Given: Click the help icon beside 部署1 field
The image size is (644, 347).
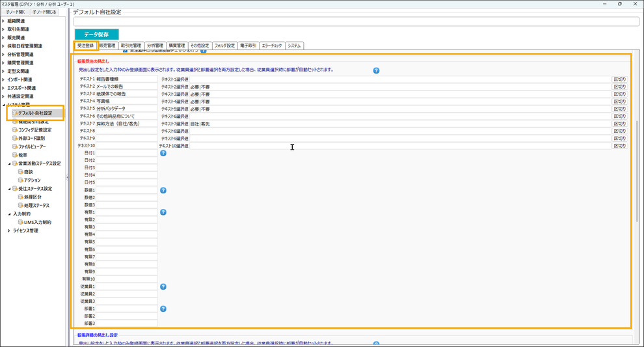Looking at the screenshot, I should click(x=163, y=309).
